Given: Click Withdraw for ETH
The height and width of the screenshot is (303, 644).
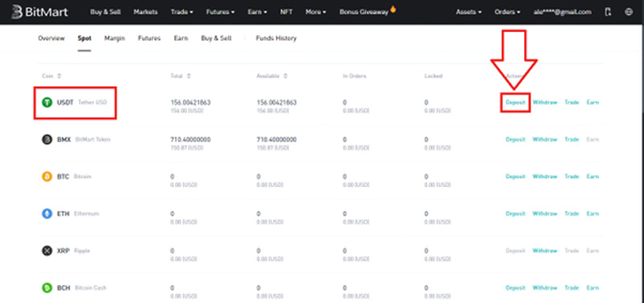Looking at the screenshot, I should point(545,214).
